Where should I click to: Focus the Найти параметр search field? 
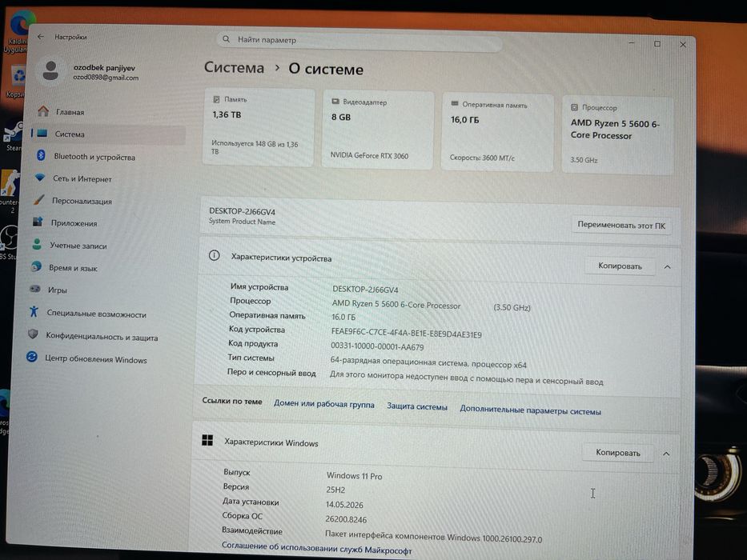tap(359, 42)
